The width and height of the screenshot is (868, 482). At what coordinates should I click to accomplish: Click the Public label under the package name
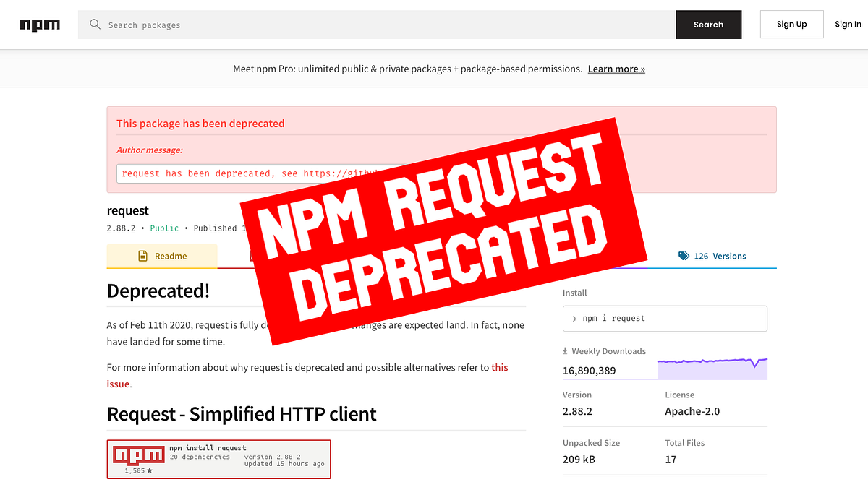[163, 228]
